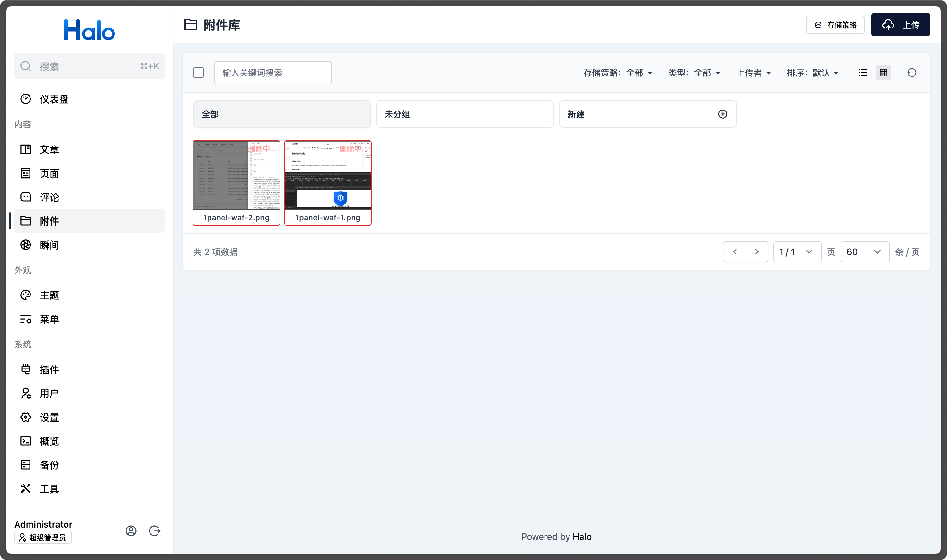
Task: Open the 排序 sort dropdown
Action: click(x=813, y=73)
